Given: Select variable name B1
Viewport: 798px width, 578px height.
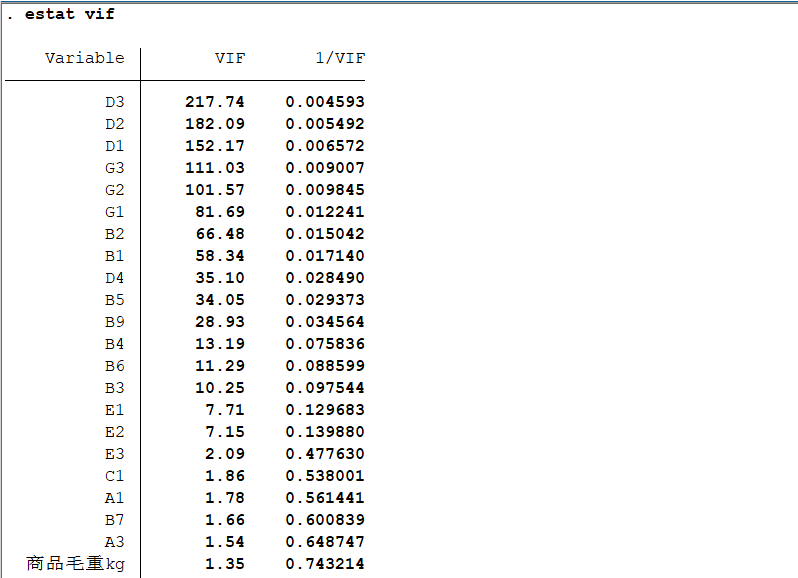Looking at the screenshot, I should pyautogui.click(x=115, y=256).
